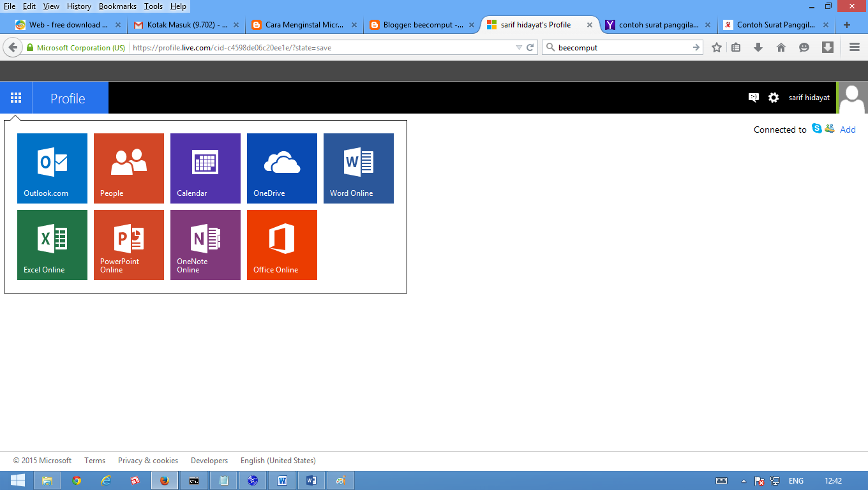Open the address bar history dropdown
The width and height of the screenshot is (868, 490).
(518, 47)
